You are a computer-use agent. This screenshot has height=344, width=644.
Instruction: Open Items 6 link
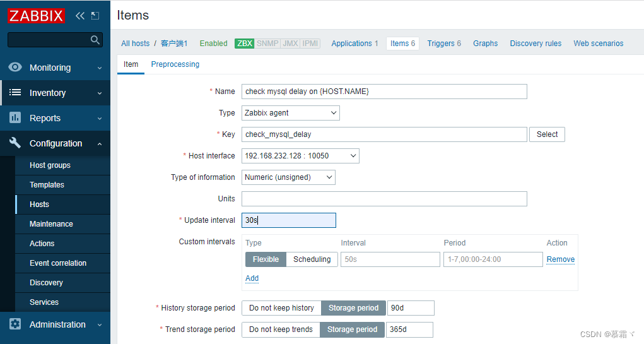click(402, 43)
